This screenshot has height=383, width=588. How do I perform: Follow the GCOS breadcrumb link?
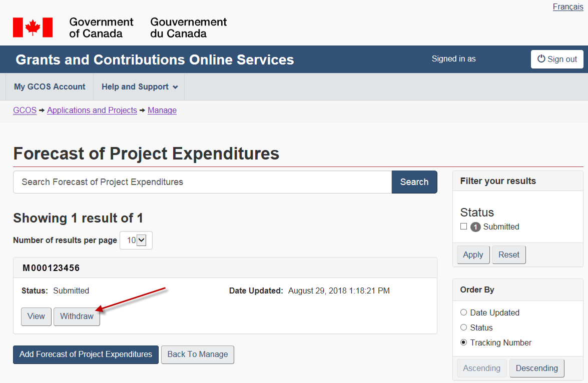(x=25, y=110)
